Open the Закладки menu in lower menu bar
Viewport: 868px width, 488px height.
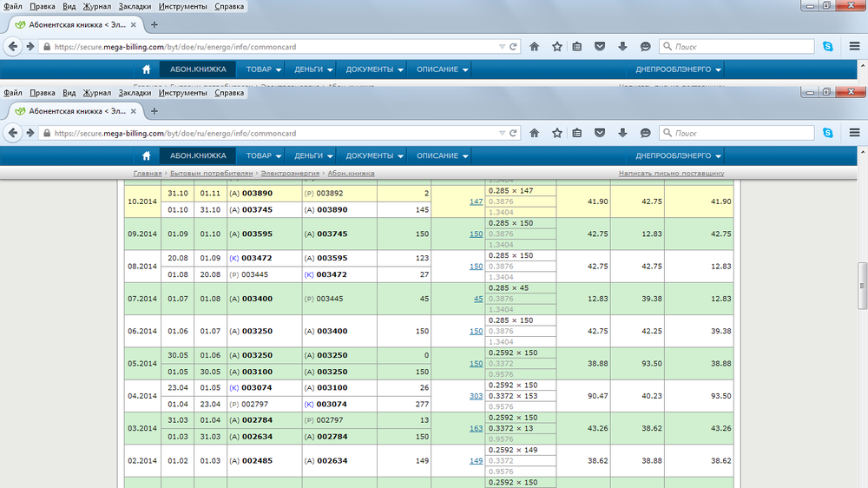pyautogui.click(x=136, y=93)
